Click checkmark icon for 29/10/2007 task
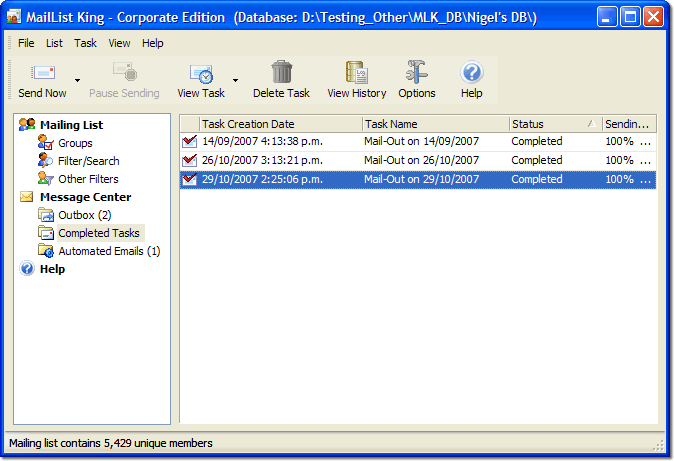The width and height of the screenshot is (674, 461). tap(190, 179)
